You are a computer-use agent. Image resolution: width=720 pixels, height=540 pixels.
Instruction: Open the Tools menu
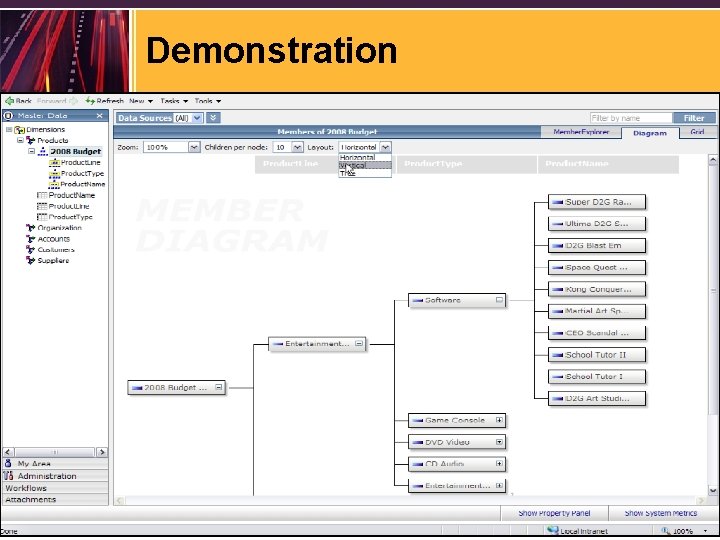point(208,101)
